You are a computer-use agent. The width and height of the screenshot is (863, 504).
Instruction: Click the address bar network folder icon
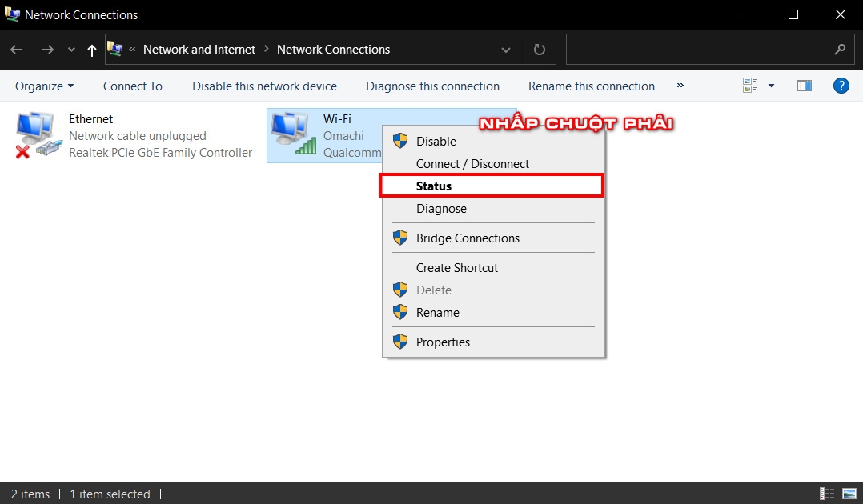[115, 49]
